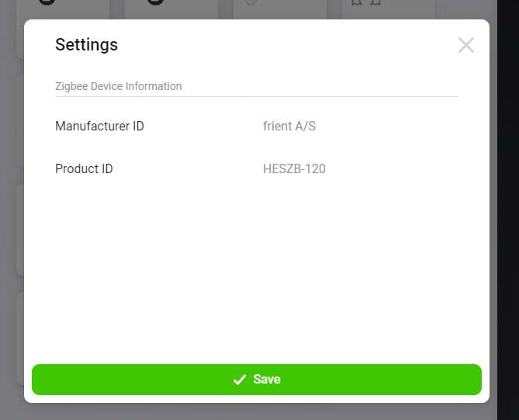Screen dimensions: 519x420
Task: Click the dimmed backdrop below the dialog
Action: [x=256, y=411]
